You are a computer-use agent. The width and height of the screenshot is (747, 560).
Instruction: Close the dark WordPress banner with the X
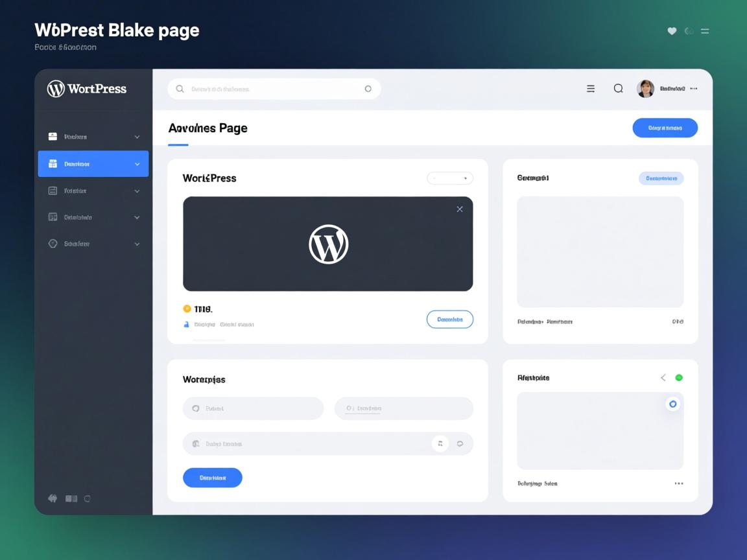pos(460,209)
